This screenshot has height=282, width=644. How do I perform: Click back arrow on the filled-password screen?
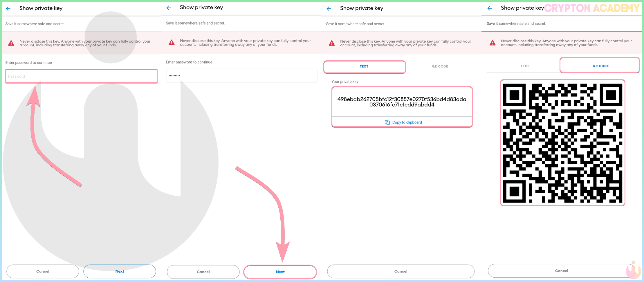[169, 8]
